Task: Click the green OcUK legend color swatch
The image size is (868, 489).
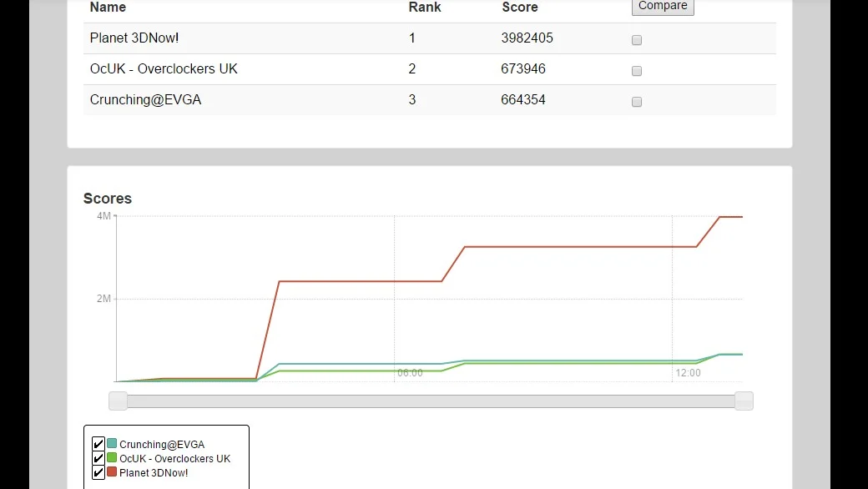Action: (x=112, y=457)
